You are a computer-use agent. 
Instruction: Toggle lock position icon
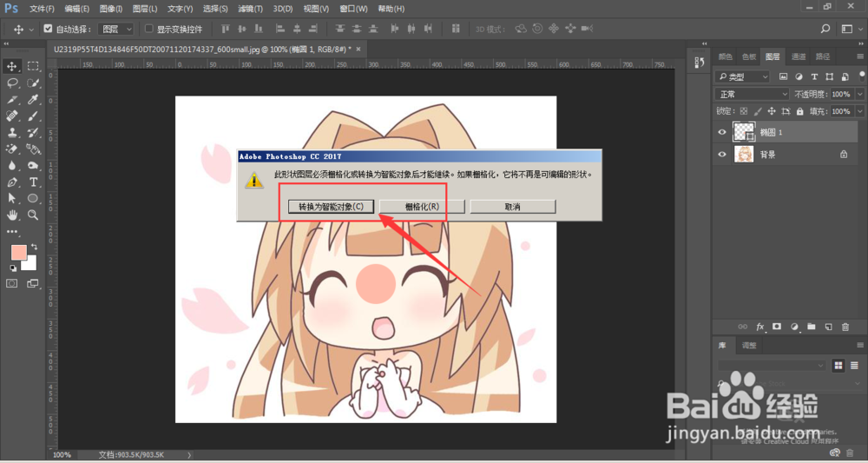(x=773, y=111)
